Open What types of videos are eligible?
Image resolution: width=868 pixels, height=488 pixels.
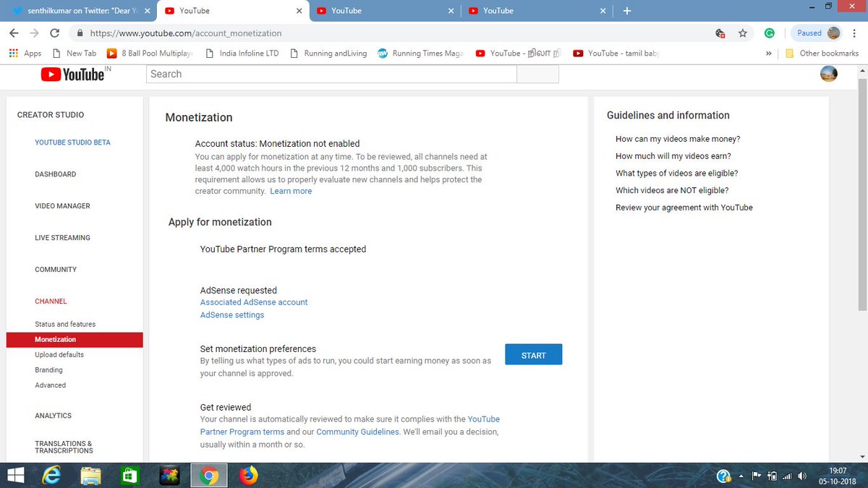click(676, 174)
